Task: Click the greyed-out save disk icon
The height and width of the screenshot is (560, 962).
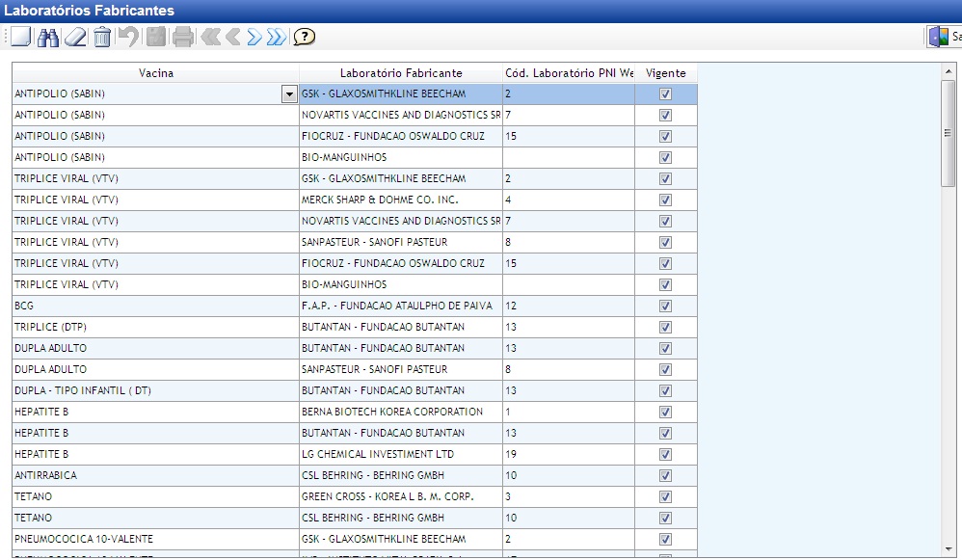Action: click(156, 37)
